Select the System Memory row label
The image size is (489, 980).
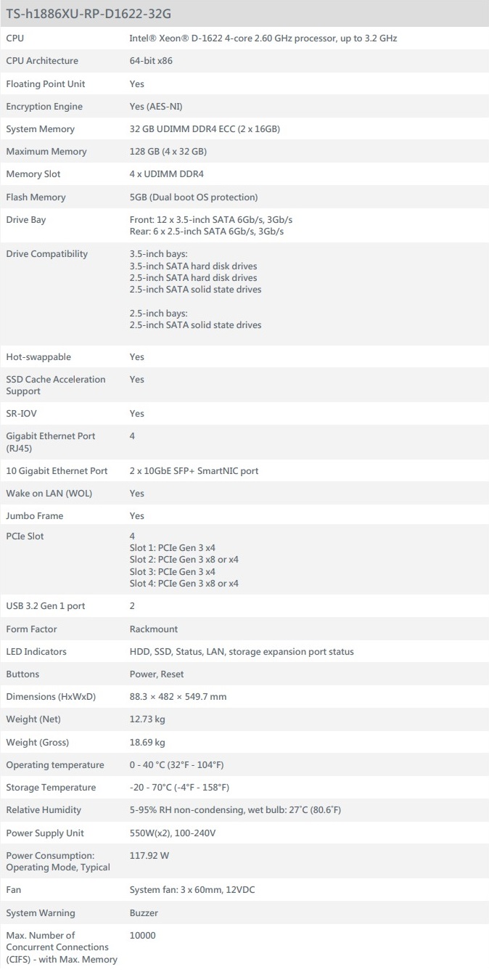coord(41,129)
